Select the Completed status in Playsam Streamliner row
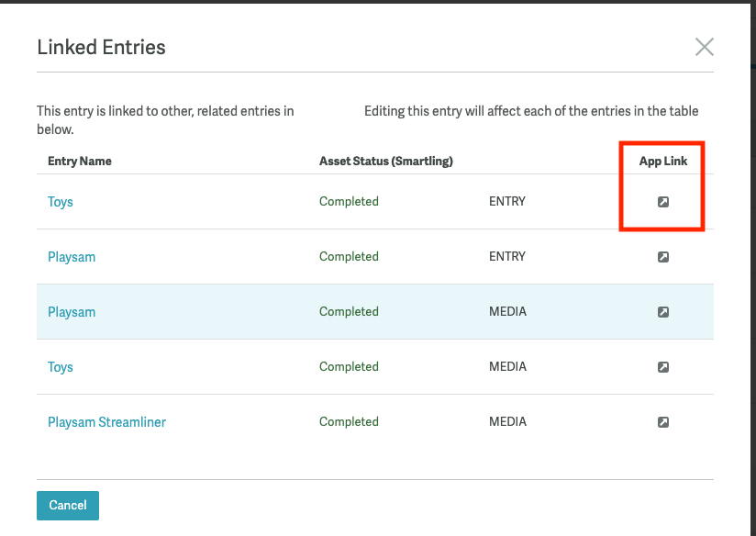Image resolution: width=756 pixels, height=536 pixels. coord(349,422)
